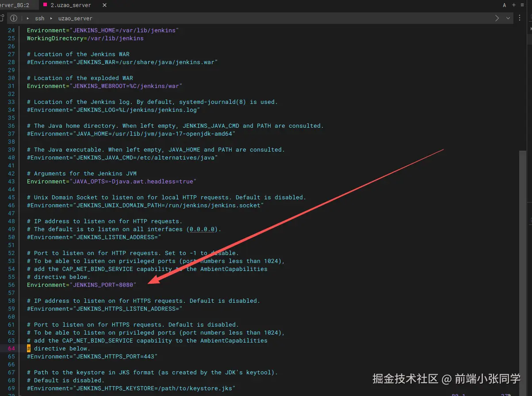Expand the address bar dropdown chevron

coord(508,19)
